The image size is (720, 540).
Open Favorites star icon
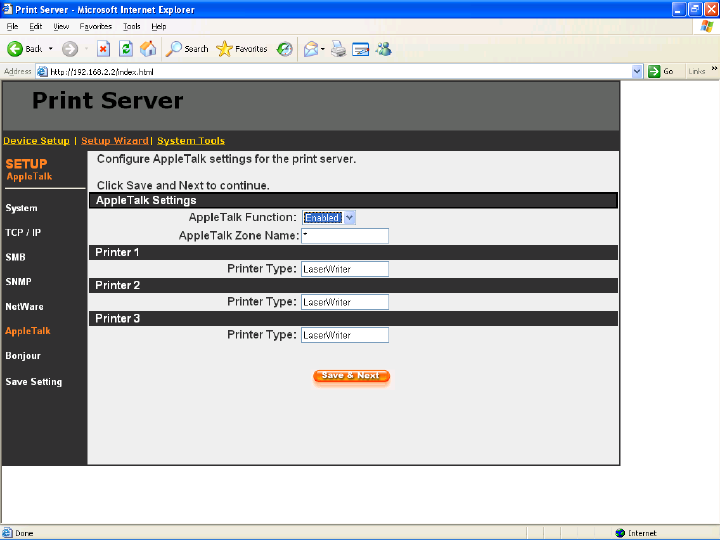[x=224, y=49]
